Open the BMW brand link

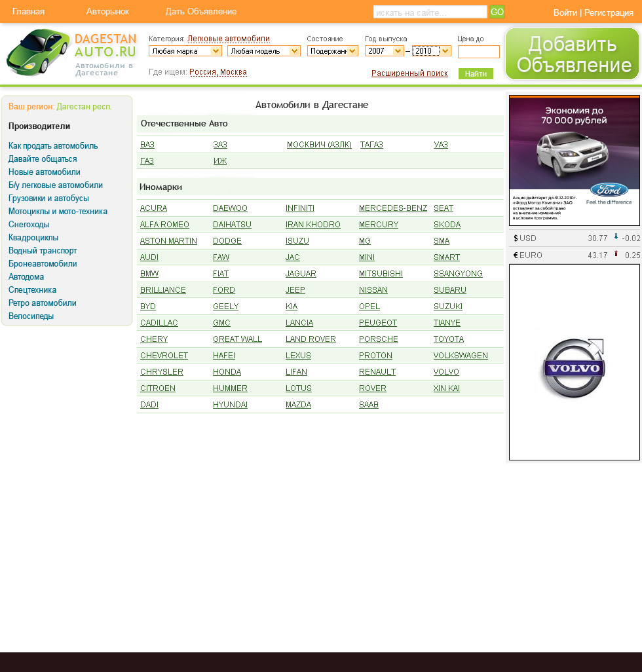tap(149, 274)
